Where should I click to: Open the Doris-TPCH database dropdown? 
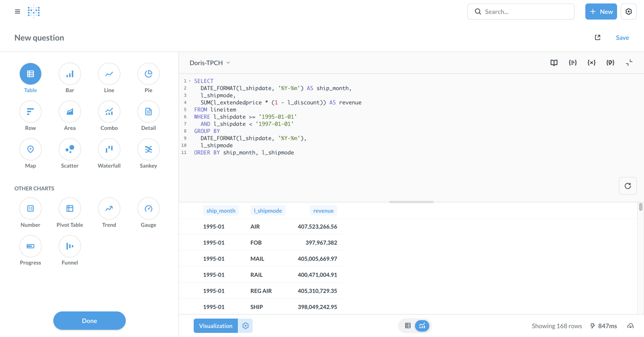(210, 63)
